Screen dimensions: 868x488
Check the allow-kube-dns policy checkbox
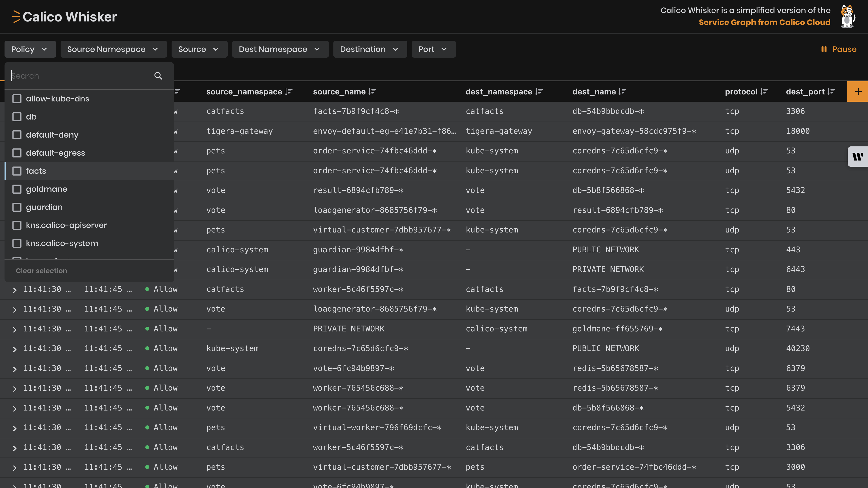pos(17,99)
